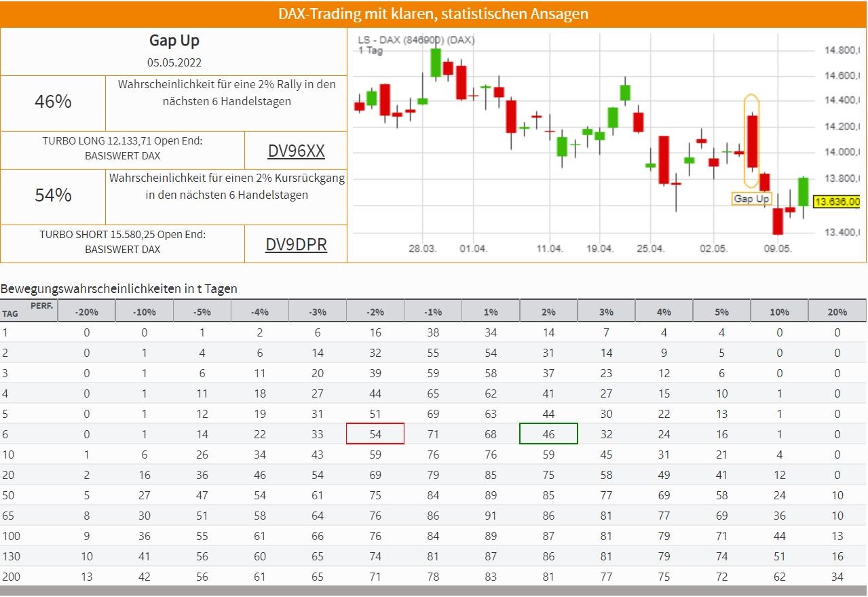868x597 pixels.
Task: Click value 34 in row 200 under 20%
Action: click(837, 577)
